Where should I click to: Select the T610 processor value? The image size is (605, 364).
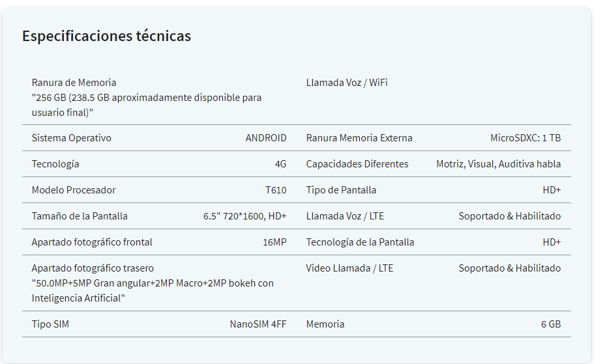tap(276, 190)
